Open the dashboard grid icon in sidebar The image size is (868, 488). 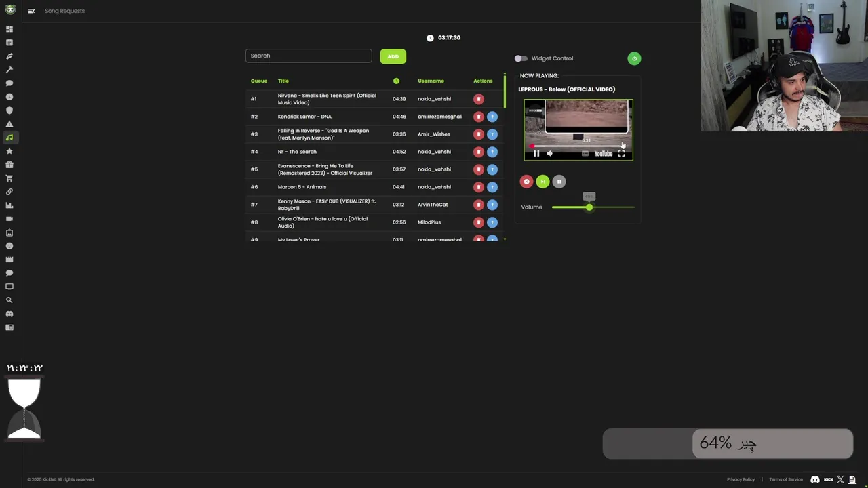(9, 29)
